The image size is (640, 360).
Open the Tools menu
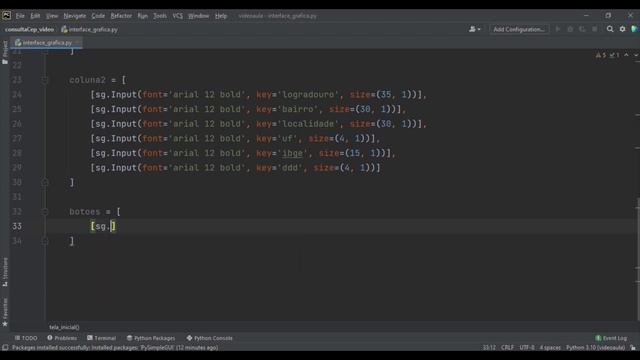tap(160, 16)
